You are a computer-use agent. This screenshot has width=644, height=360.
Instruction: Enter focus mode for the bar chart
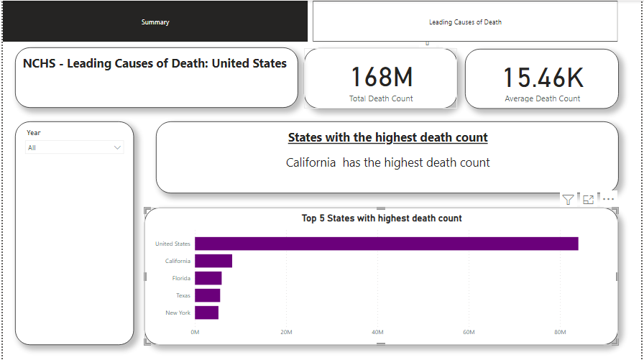coord(588,200)
